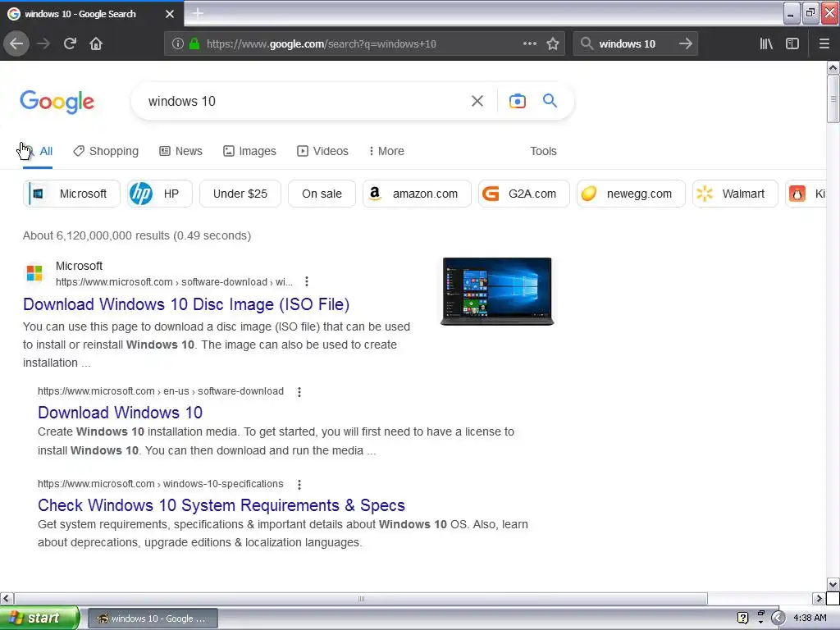Go to the home page icon
This screenshot has width=840, height=630.
tap(96, 43)
